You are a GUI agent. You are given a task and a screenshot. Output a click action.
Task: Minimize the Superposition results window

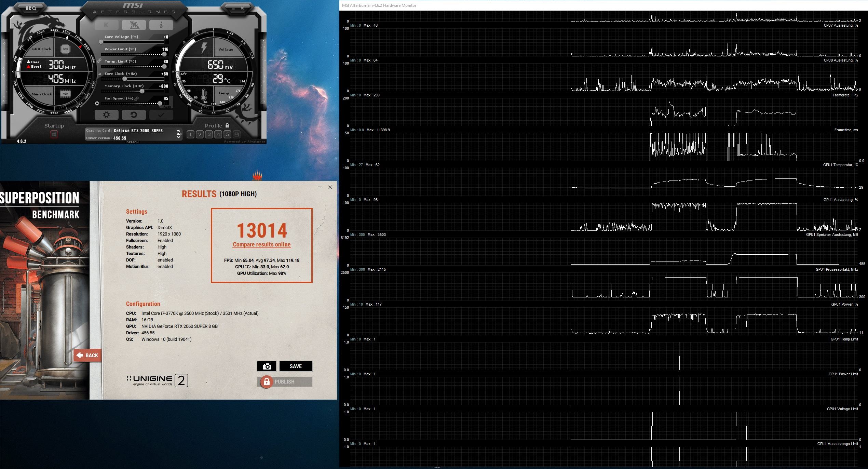coord(320,187)
